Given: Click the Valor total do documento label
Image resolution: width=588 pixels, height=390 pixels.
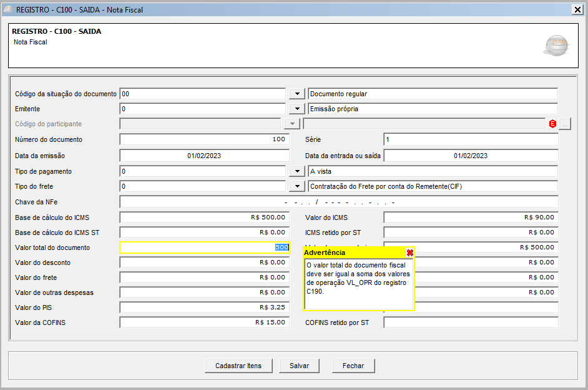Looking at the screenshot, I should [x=52, y=247].
